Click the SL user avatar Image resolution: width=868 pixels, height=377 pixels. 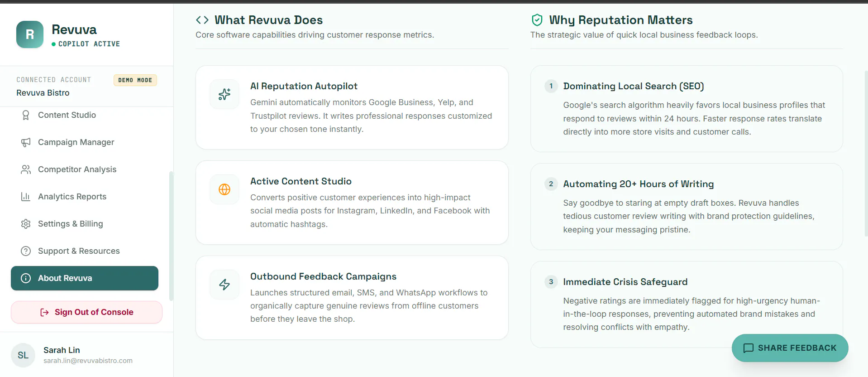coord(23,355)
